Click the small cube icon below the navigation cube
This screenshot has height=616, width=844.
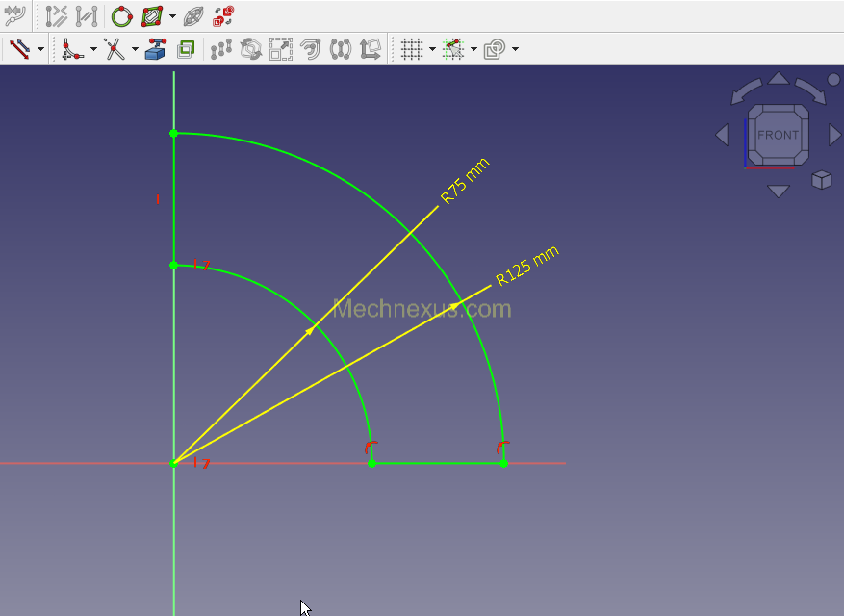point(821,180)
